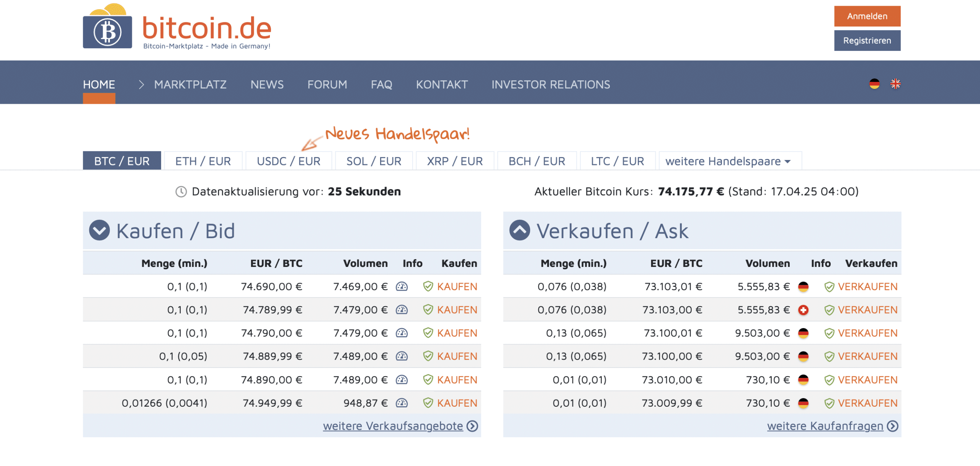Screen dimensions: 980x466
Task: Click Swiss flag info for 73.103,00 € ask
Action: tap(803, 310)
